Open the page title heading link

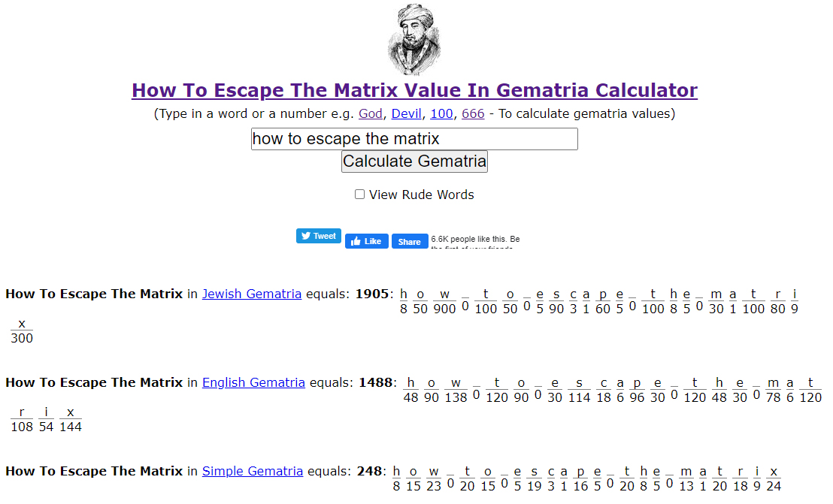point(414,91)
